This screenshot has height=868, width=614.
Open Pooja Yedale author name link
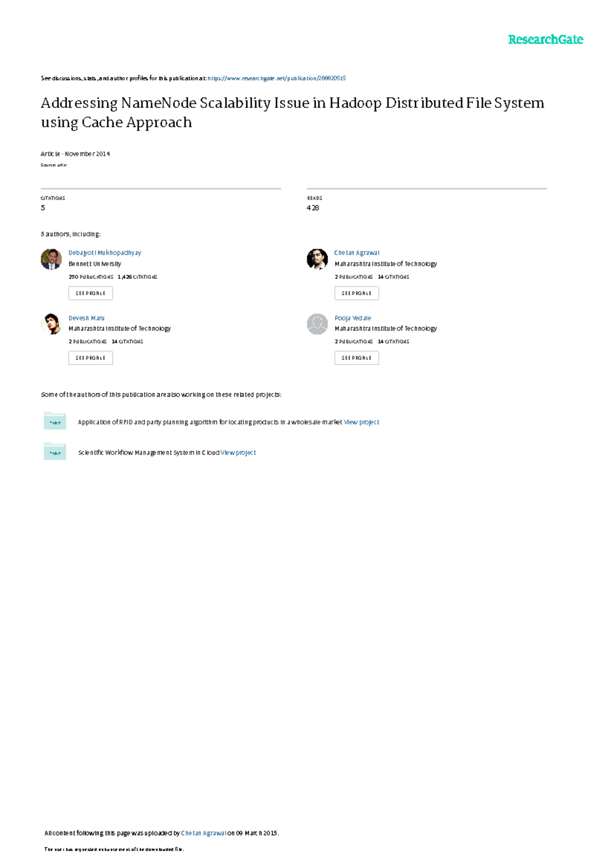tap(353, 318)
